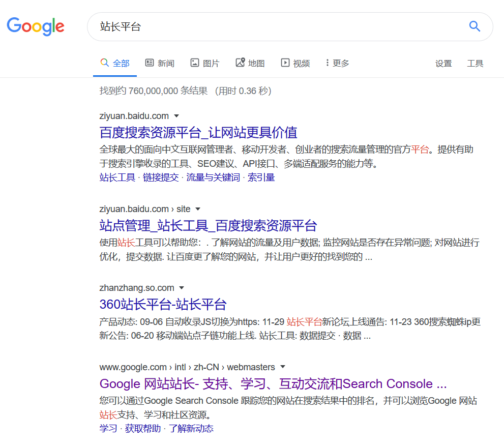Image resolution: width=504 pixels, height=446 pixels.
Task: Open Google 网站站长 Search Console result
Action: click(273, 383)
